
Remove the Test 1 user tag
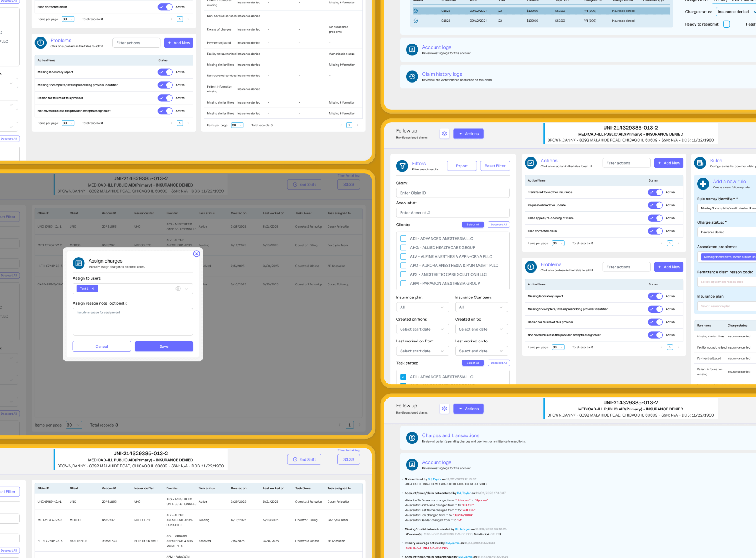(x=93, y=289)
